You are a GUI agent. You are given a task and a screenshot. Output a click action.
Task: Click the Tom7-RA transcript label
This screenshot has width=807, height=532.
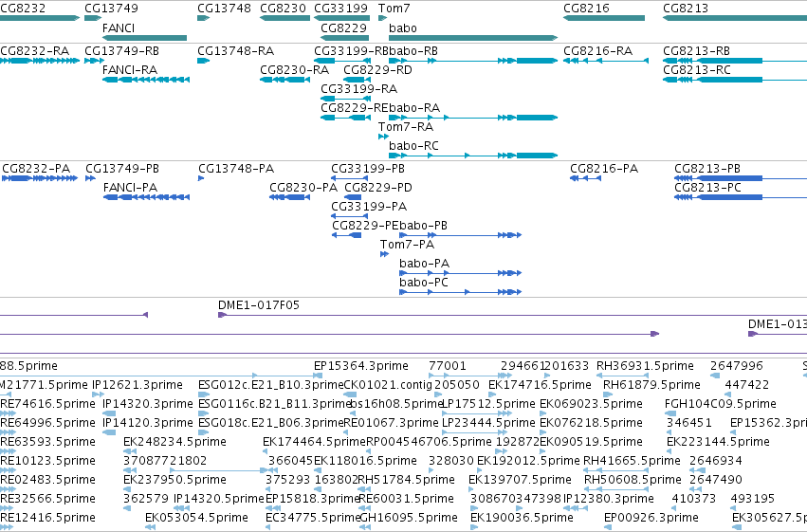[x=406, y=127]
